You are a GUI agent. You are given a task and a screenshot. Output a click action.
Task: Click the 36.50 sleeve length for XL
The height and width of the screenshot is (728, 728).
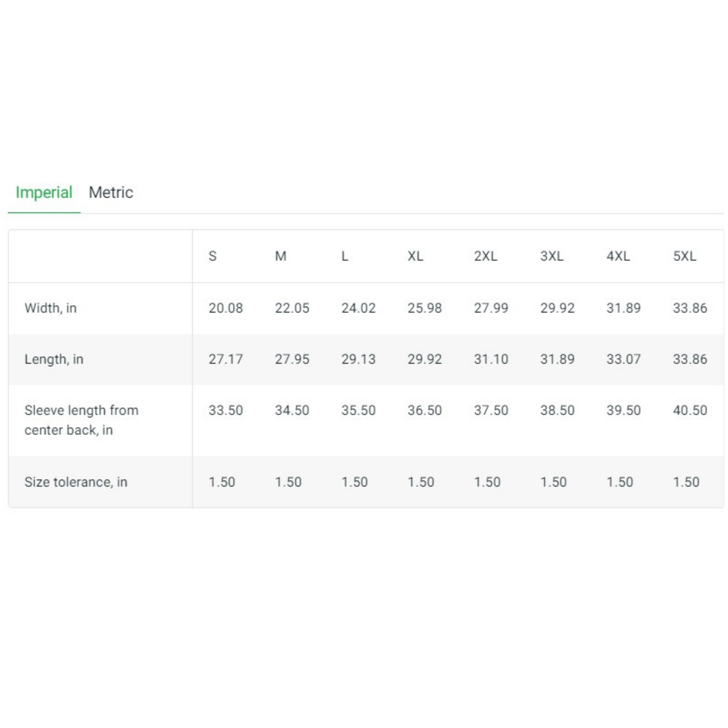pos(424,411)
